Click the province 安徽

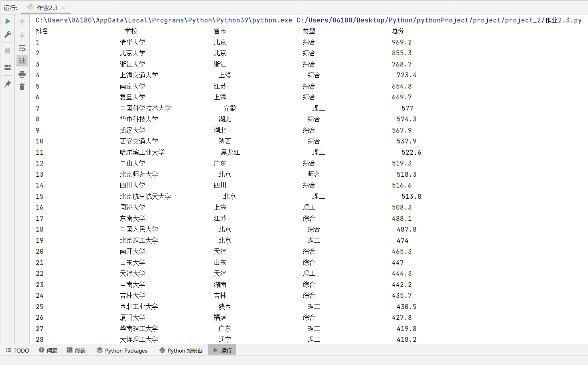coord(229,108)
